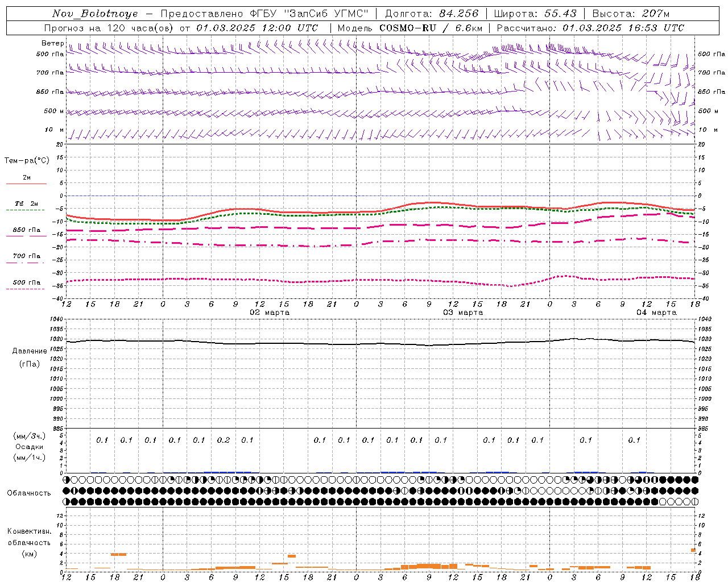This screenshot has height=582, width=728.
Task: Click the Тем-ра(°C) temperature axis label
Action: coord(27,161)
